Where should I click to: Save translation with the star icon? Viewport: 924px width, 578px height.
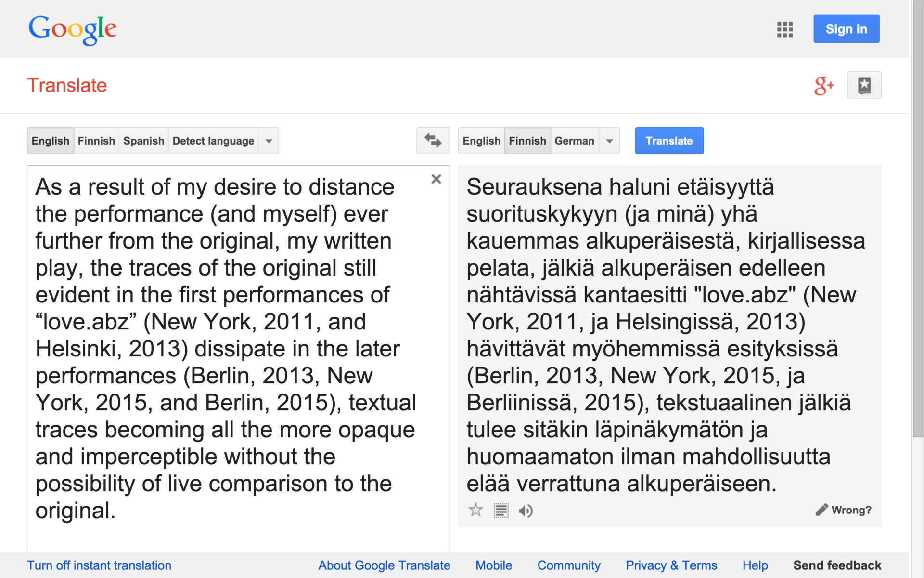pyautogui.click(x=475, y=510)
